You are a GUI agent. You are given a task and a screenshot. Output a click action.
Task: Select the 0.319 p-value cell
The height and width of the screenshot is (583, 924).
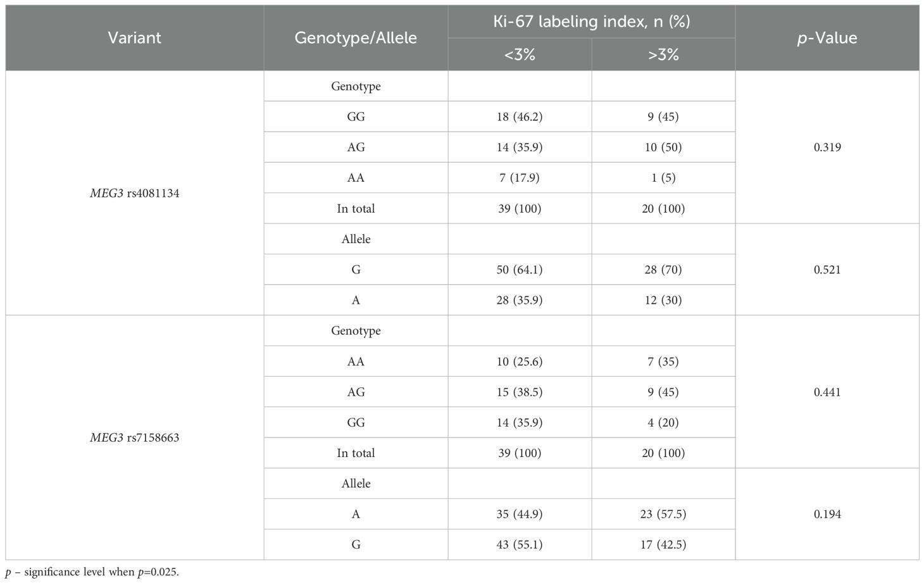[x=827, y=147]
